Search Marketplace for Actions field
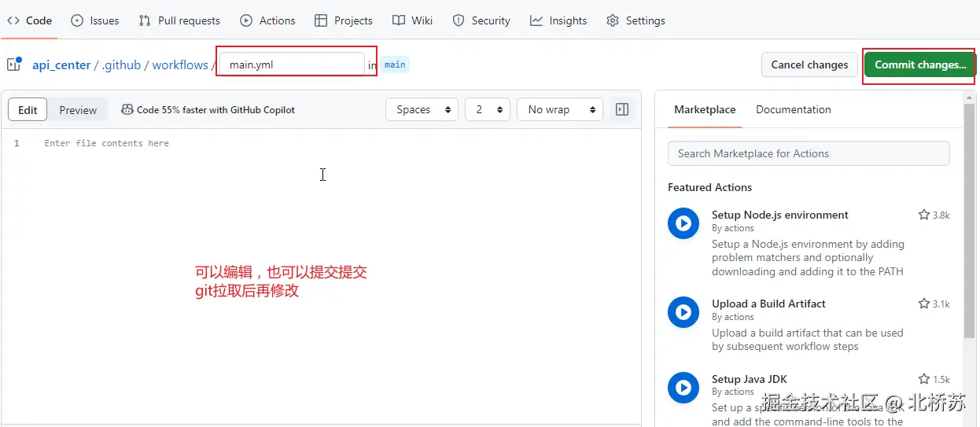This screenshot has width=980, height=427. click(x=809, y=153)
